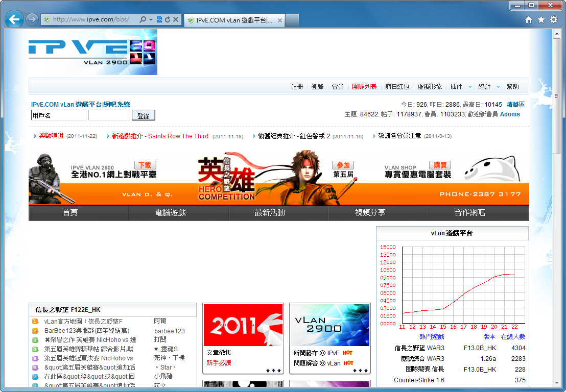Open the 2011 rabbit thumbnail image
Viewport: 566px width, 392px height.
tap(243, 325)
